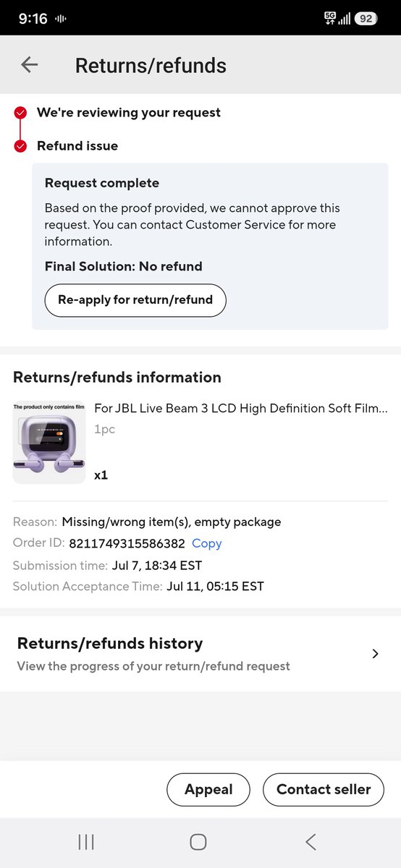Tap the voice recorder status bar icon
The width and height of the screenshot is (401, 868).
(62, 19)
